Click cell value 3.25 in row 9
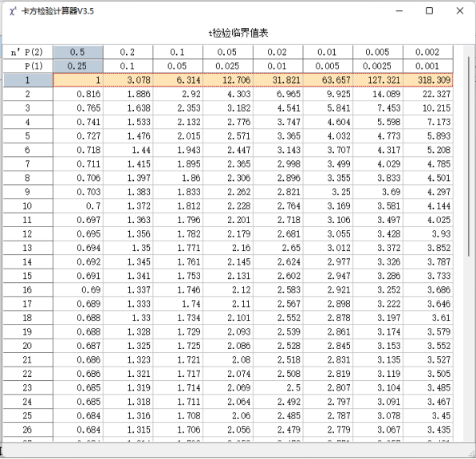 (x=328, y=192)
